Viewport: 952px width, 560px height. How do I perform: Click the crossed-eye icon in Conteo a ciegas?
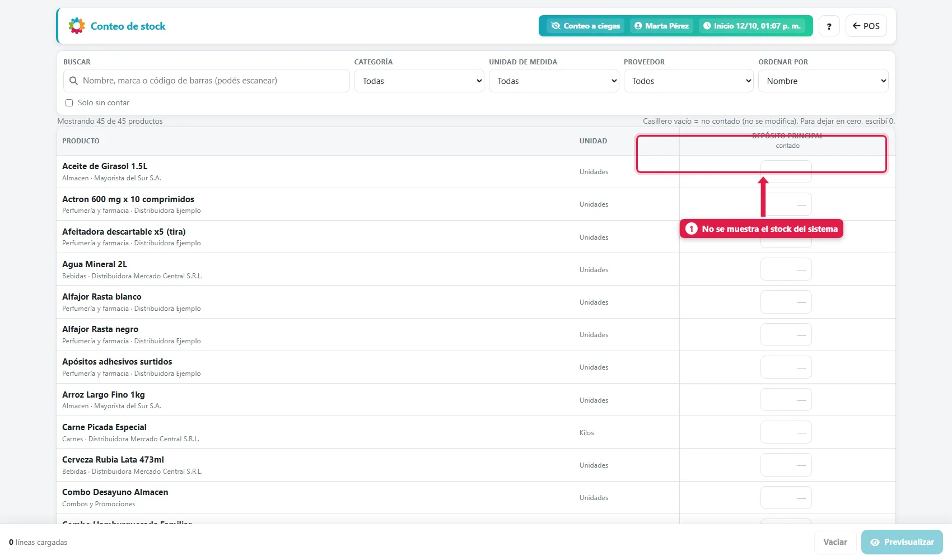coord(556,26)
